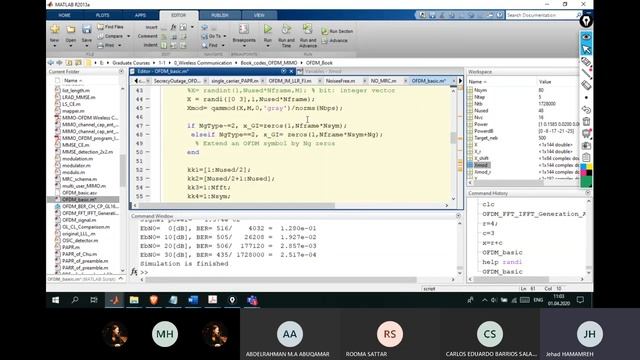
Task: Click the Graduate Courses path segment
Action: 131,63
